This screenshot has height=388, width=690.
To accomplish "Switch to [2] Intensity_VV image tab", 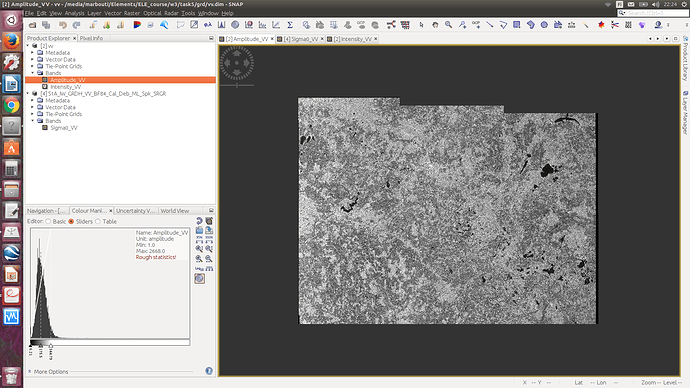I will pyautogui.click(x=353, y=39).
